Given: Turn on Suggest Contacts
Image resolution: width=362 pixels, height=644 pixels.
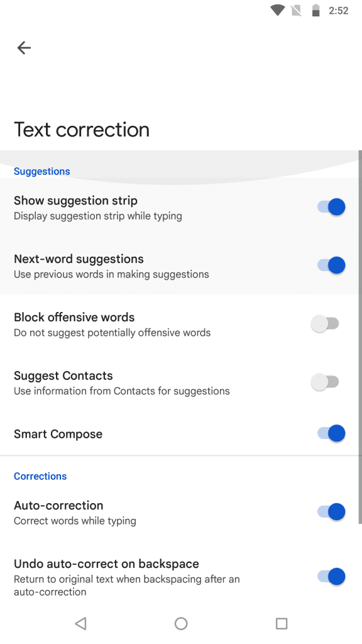Looking at the screenshot, I should (325, 382).
